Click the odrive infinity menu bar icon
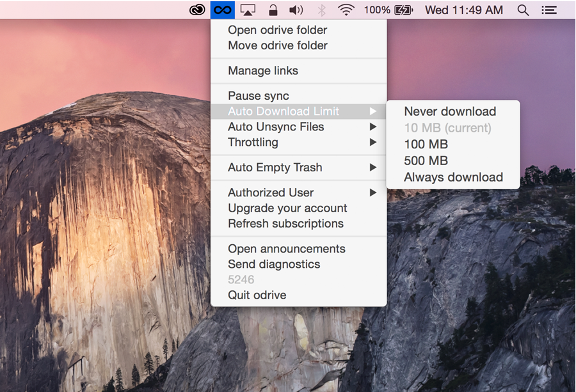 223,10
